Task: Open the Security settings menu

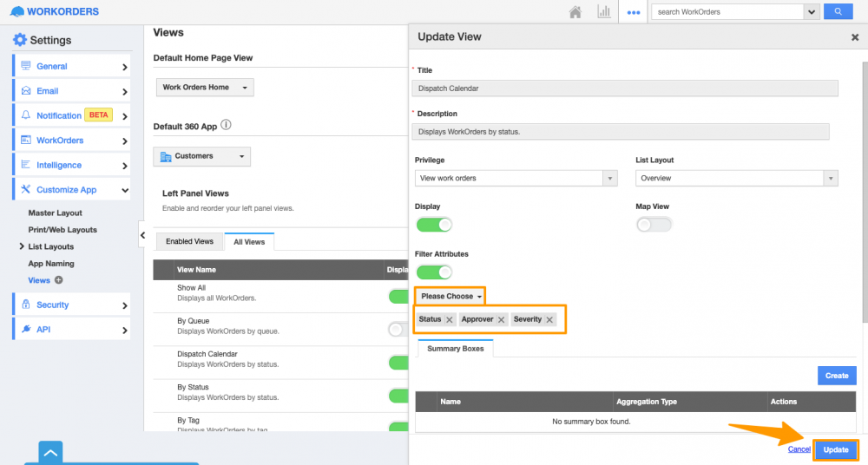Action: point(71,305)
